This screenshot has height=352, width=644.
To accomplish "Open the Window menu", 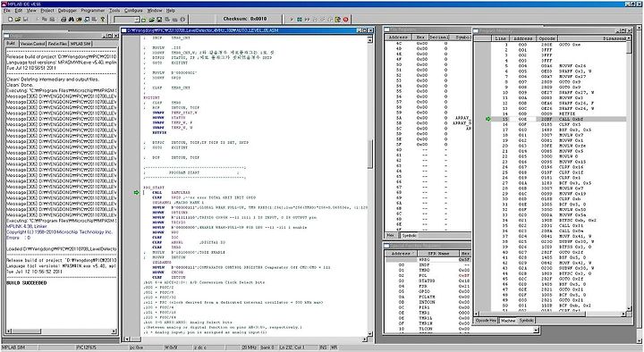I will pyautogui.click(x=155, y=10).
